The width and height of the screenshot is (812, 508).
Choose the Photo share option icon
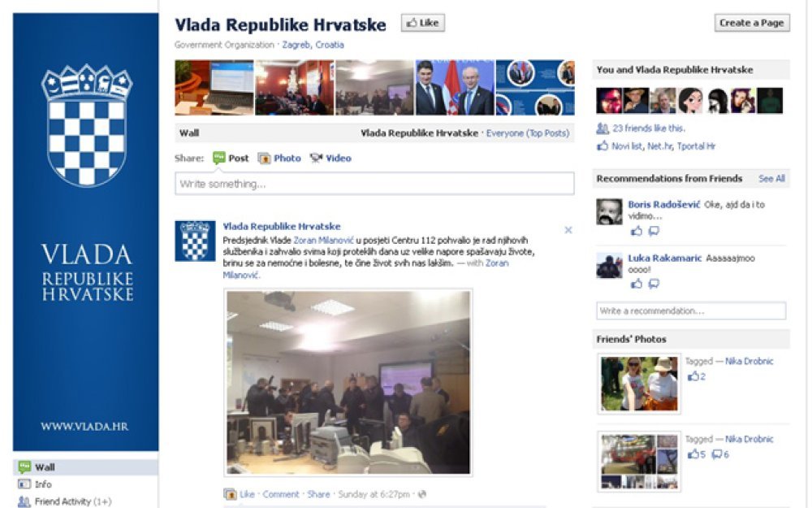(264, 158)
